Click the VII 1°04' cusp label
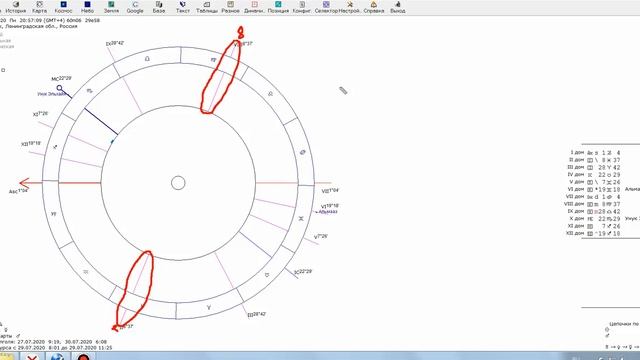The width and height of the screenshot is (640, 360). coord(330,191)
